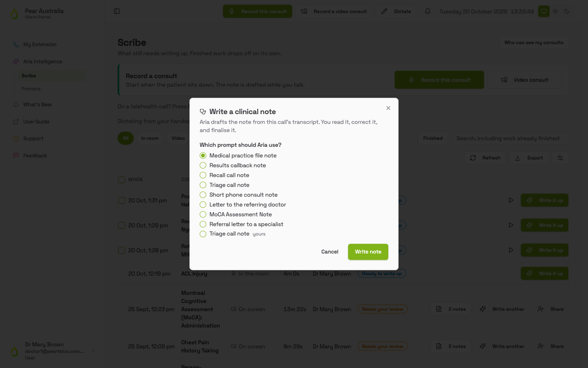Choose the Triage call note marked yours

pos(203,234)
